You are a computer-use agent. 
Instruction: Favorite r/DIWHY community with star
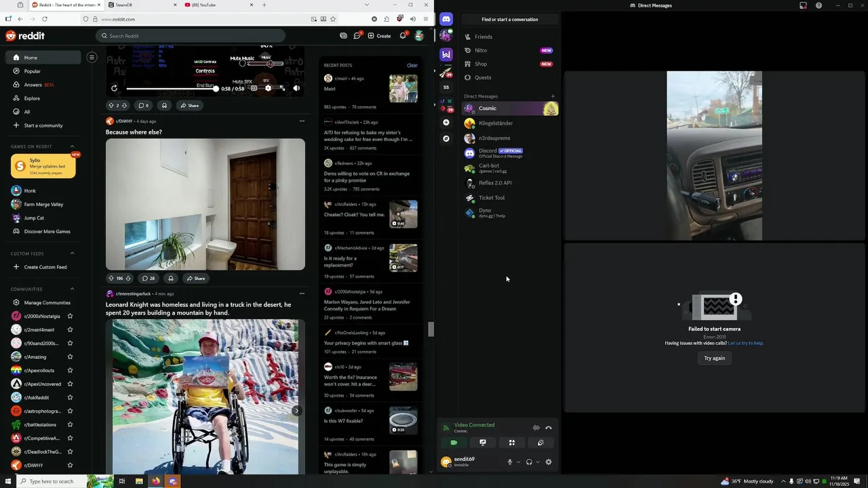tap(70, 466)
